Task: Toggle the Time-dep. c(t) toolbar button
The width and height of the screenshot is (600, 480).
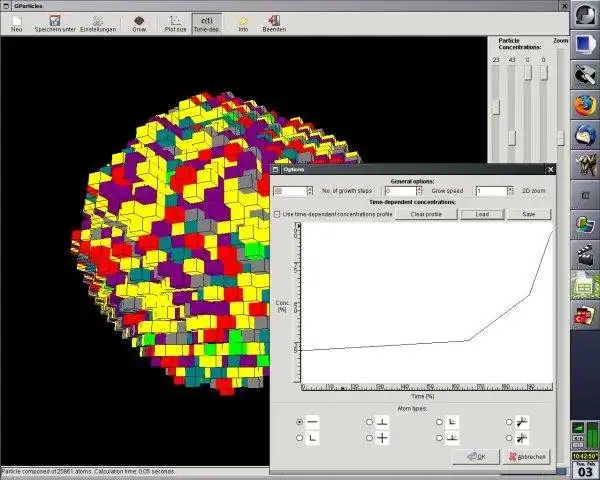Action: pyautogui.click(x=207, y=24)
